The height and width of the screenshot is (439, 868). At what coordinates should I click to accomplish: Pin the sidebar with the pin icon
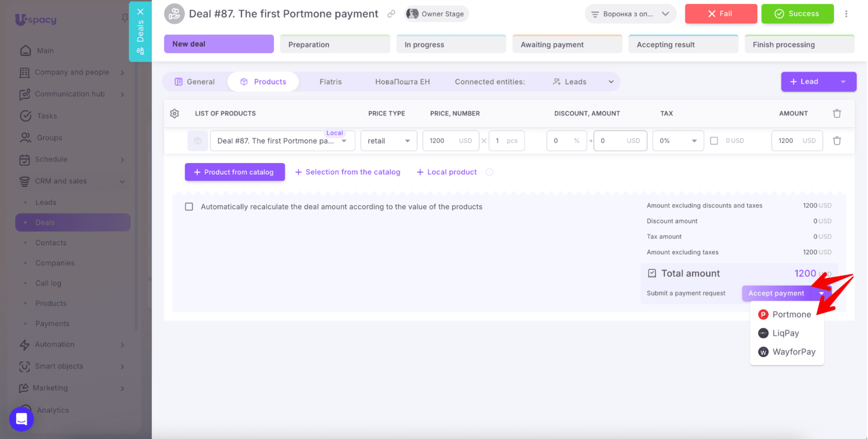click(125, 18)
